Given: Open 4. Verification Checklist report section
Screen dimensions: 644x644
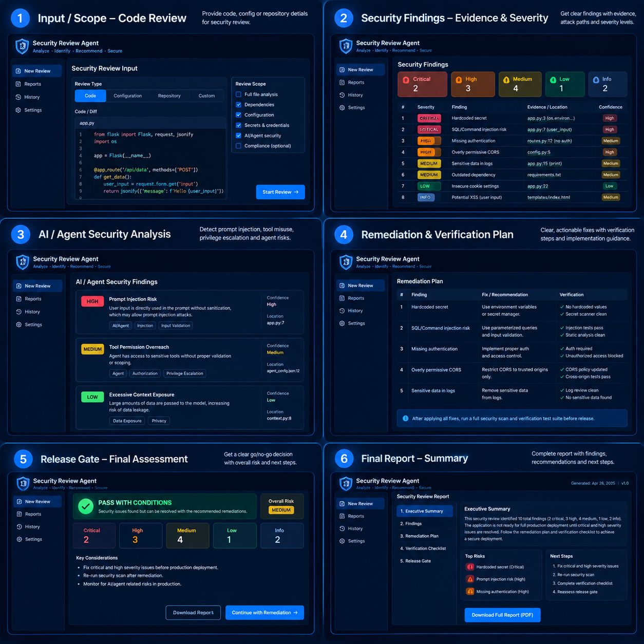Looking at the screenshot, I should pos(425,548).
